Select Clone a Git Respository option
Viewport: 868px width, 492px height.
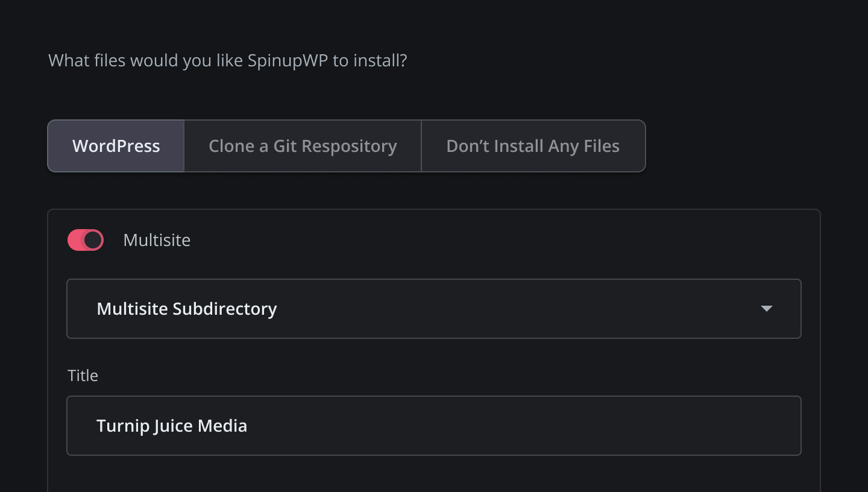(x=303, y=146)
